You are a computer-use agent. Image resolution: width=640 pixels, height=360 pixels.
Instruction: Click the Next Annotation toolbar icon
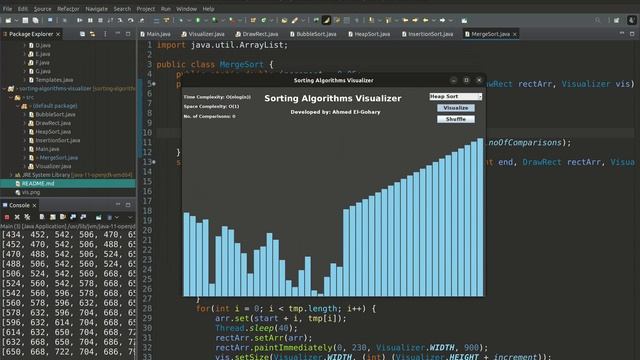(371, 20)
